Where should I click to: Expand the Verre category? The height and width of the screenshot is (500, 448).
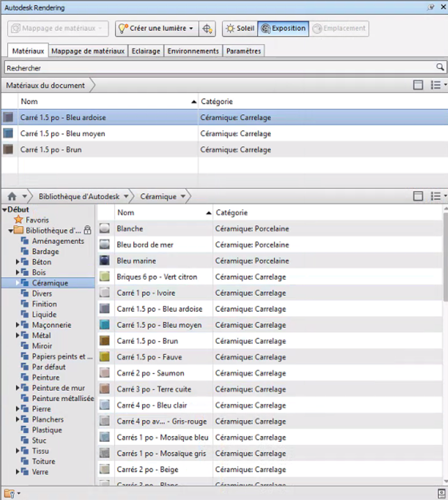[x=17, y=472]
